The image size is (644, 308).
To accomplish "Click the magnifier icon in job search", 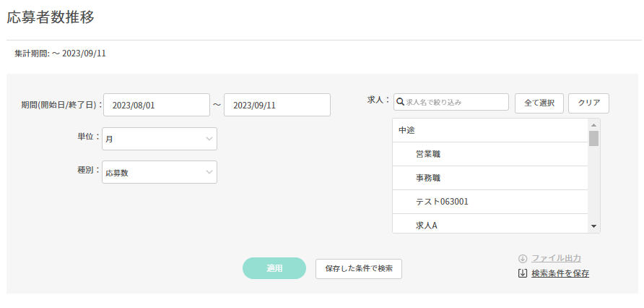I will pos(400,103).
